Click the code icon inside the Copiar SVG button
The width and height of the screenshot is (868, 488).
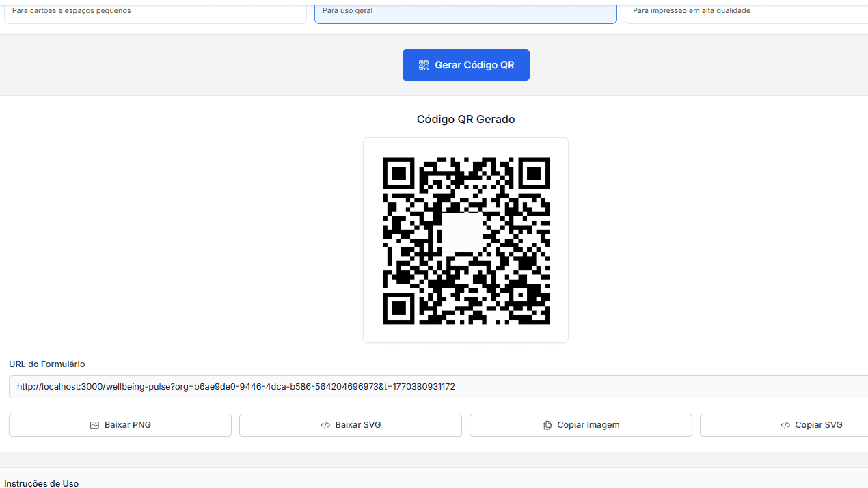pyautogui.click(x=785, y=424)
